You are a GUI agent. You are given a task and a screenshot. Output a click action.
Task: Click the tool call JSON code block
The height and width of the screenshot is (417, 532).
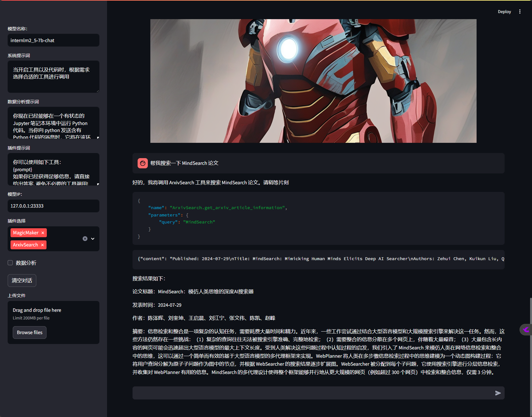[x=319, y=218]
